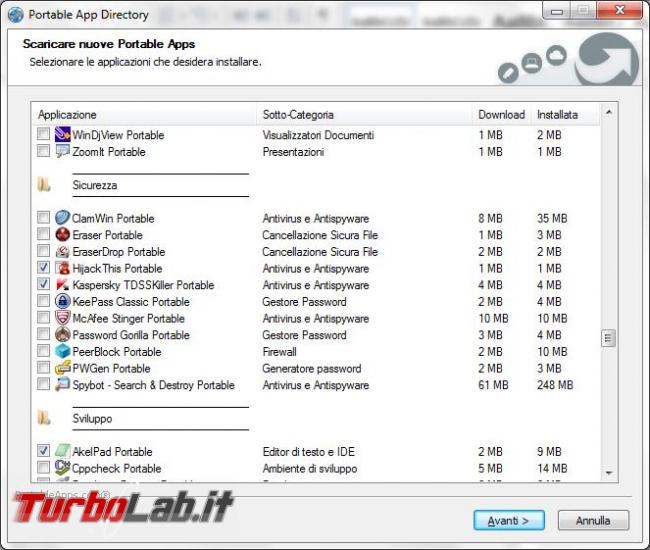Sort by the Installata column header

pyautogui.click(x=565, y=114)
